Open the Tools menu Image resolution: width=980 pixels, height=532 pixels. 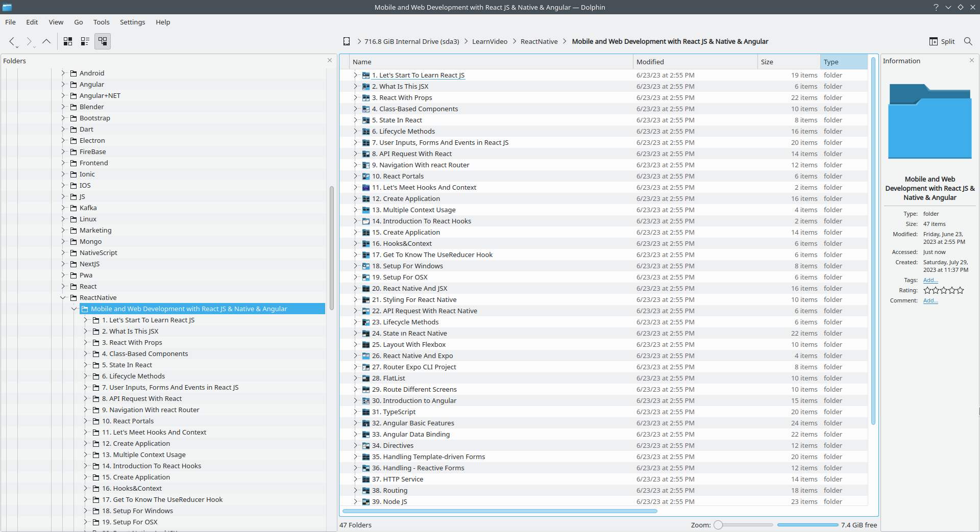(x=102, y=22)
